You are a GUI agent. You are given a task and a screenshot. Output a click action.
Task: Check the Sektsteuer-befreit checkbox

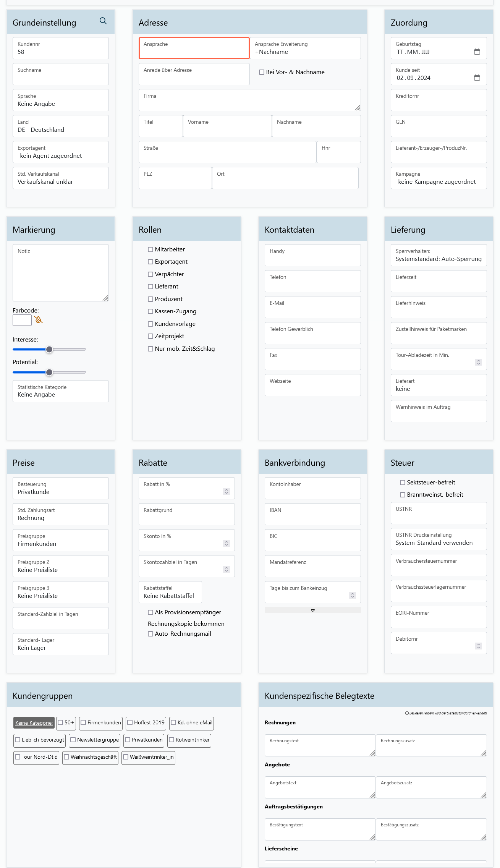pos(403,483)
